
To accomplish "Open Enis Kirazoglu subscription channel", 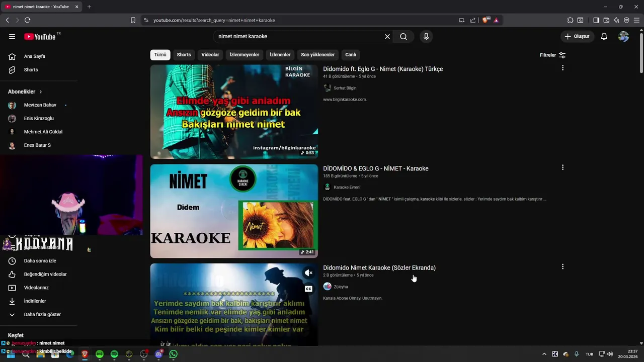I will (39, 119).
